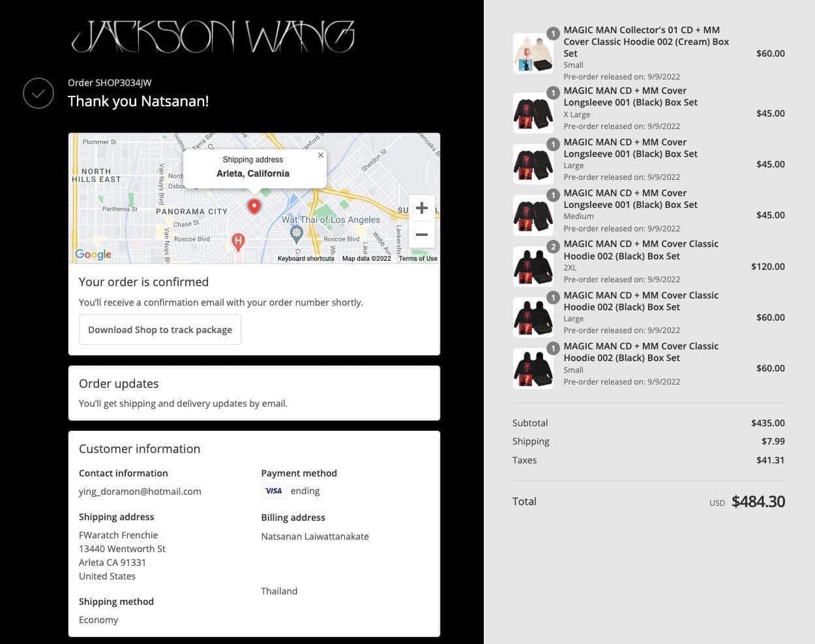Click the shipping name 'FWaratch Frenchie'

118,535
